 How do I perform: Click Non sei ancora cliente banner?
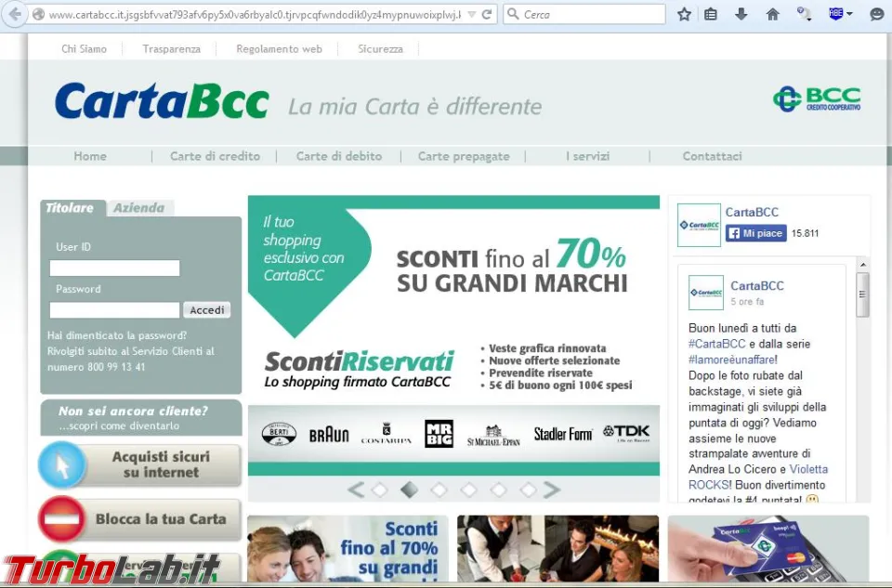pos(141,417)
